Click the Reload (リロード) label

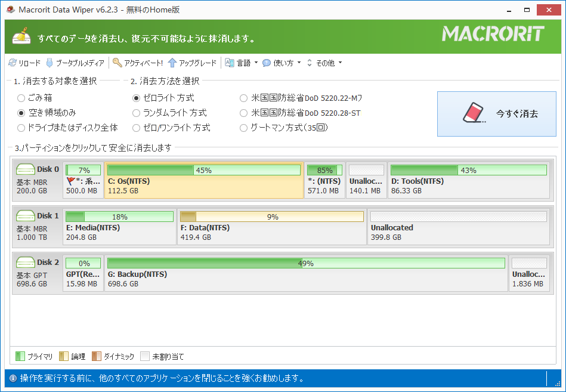[30, 63]
